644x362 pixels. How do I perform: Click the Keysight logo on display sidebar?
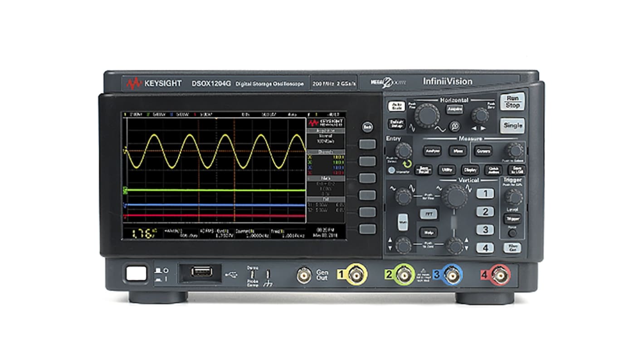[326, 123]
